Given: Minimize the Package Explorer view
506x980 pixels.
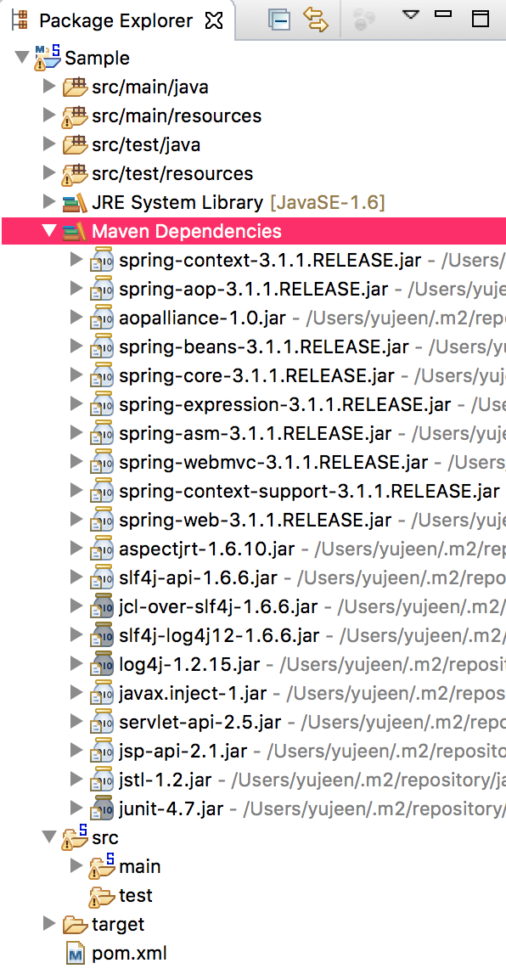Looking at the screenshot, I should point(443,14).
